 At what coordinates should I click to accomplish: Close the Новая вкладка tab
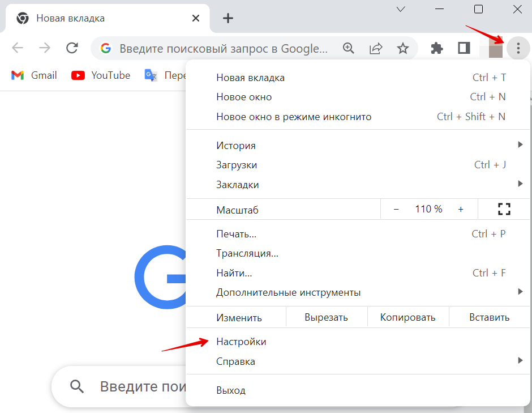(x=196, y=18)
